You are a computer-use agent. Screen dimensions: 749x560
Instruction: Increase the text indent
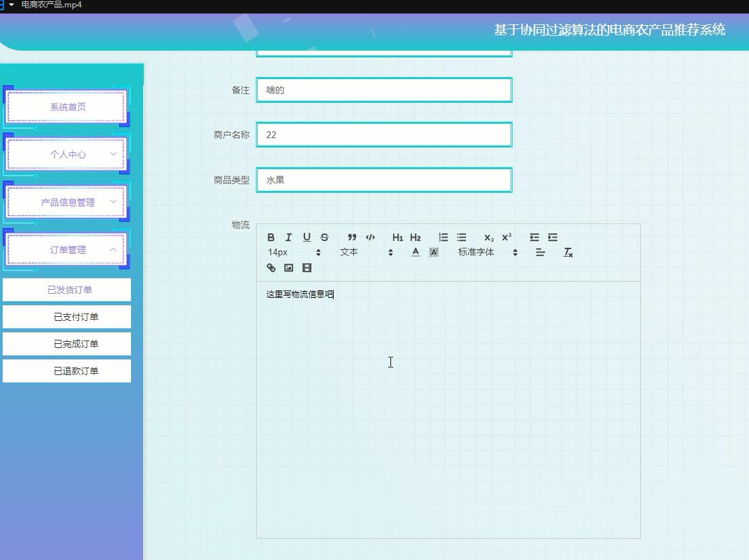(x=552, y=238)
